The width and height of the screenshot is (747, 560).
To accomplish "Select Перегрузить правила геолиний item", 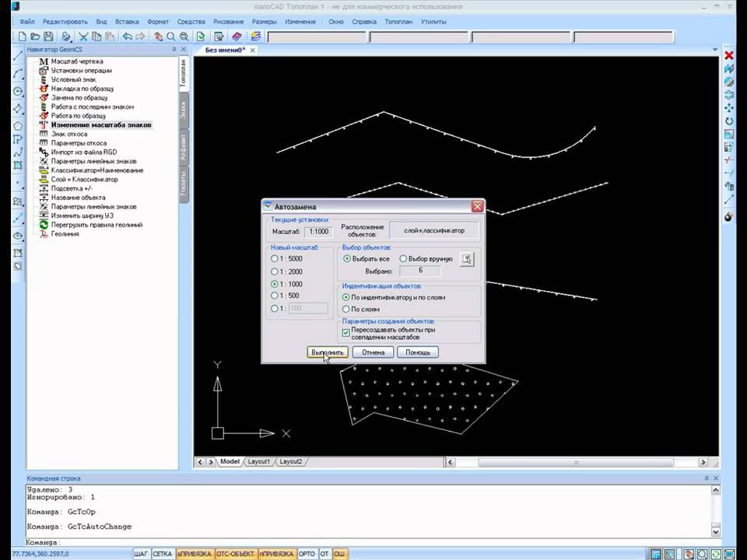I will coord(96,225).
